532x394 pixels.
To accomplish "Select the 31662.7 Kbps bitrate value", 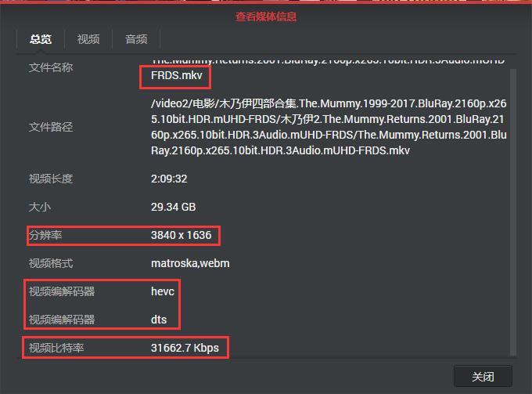I will (185, 348).
